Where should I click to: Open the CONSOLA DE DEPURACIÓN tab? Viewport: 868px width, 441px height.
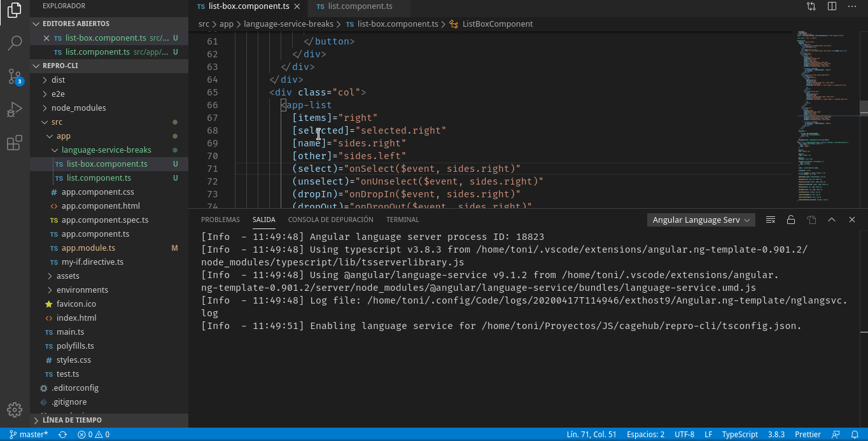coord(331,220)
